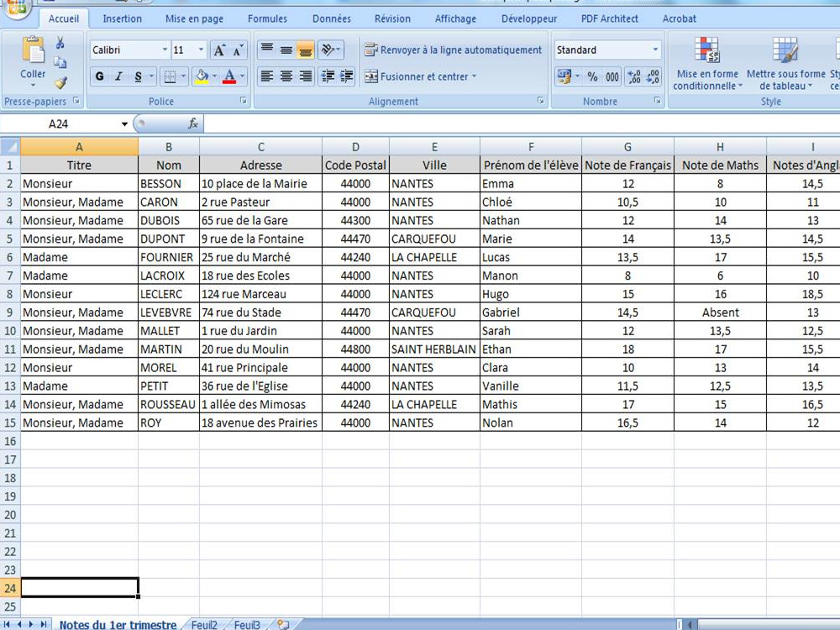
Task: Click the Format Painter brush icon
Action: (60, 82)
